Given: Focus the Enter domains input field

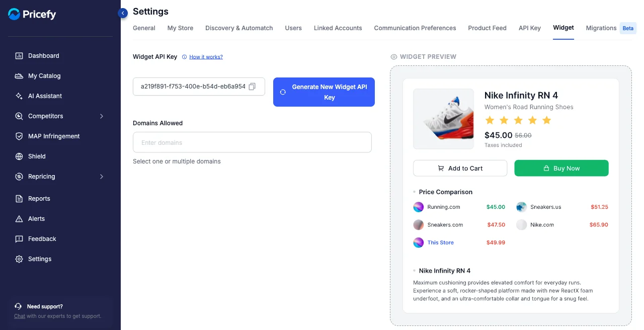Looking at the screenshot, I should [252, 142].
